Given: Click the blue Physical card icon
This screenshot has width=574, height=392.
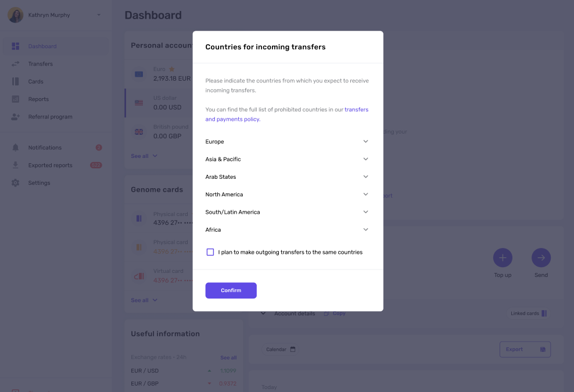Looking at the screenshot, I should tap(139, 218).
